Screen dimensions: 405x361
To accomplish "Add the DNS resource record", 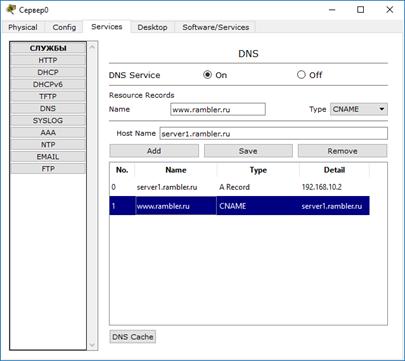I will click(154, 151).
